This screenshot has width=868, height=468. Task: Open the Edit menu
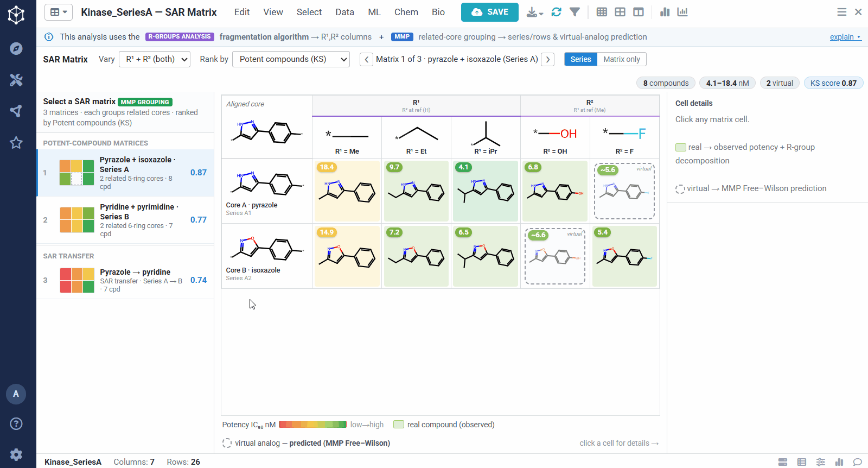click(x=242, y=12)
